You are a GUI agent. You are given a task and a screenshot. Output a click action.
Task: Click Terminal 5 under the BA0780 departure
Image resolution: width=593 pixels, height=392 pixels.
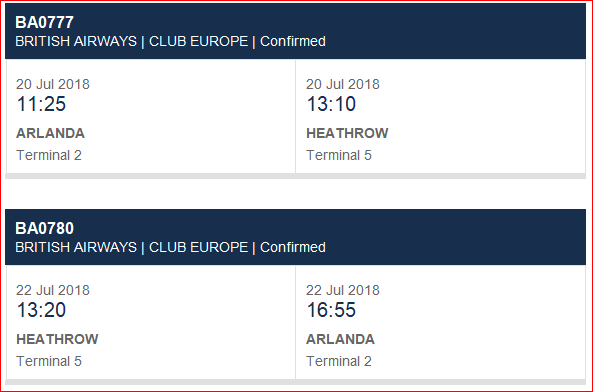(x=49, y=361)
